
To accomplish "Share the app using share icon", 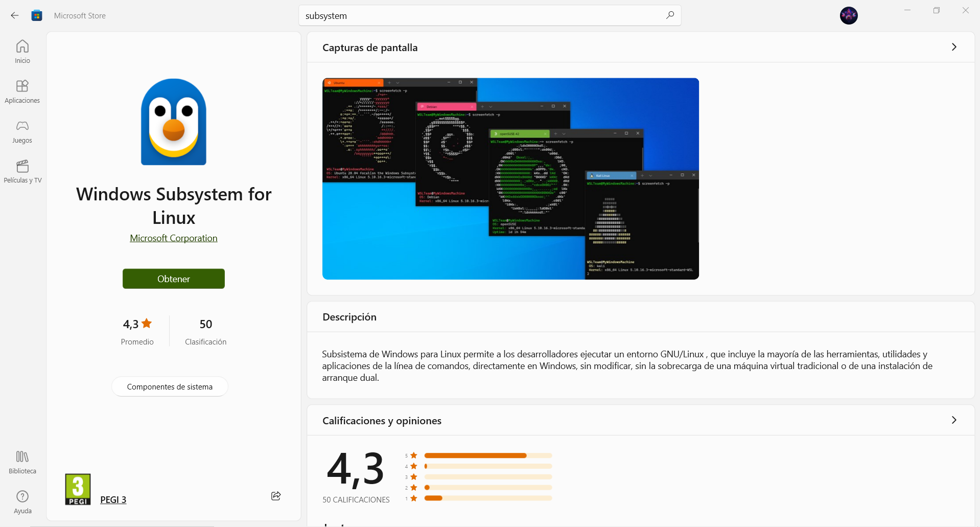I will pos(276,496).
